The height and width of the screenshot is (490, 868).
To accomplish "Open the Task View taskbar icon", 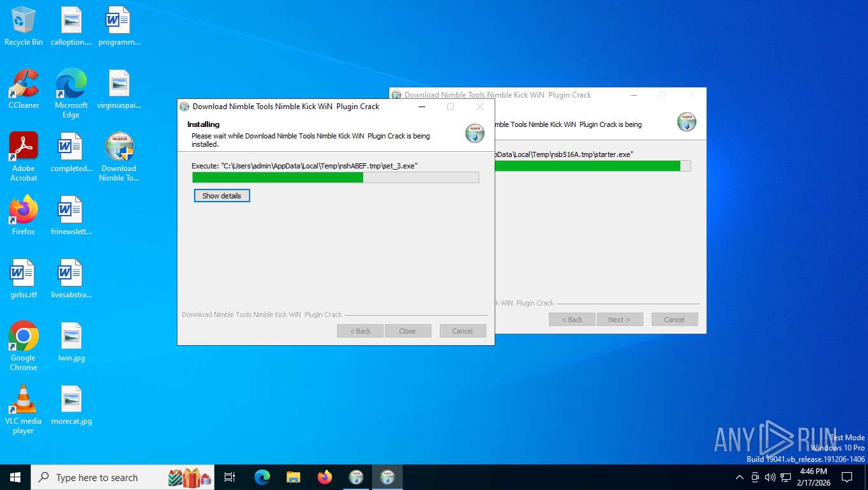I will 230,477.
